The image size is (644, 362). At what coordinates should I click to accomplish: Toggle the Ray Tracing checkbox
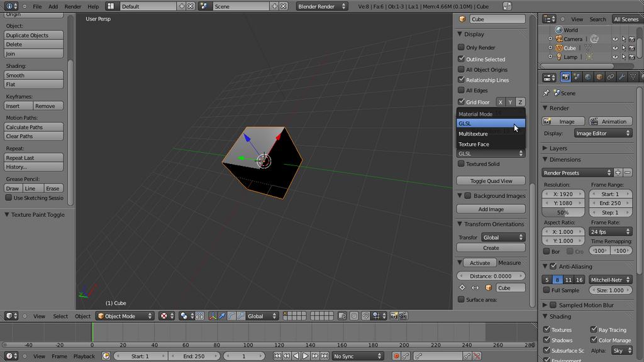pyautogui.click(x=594, y=329)
